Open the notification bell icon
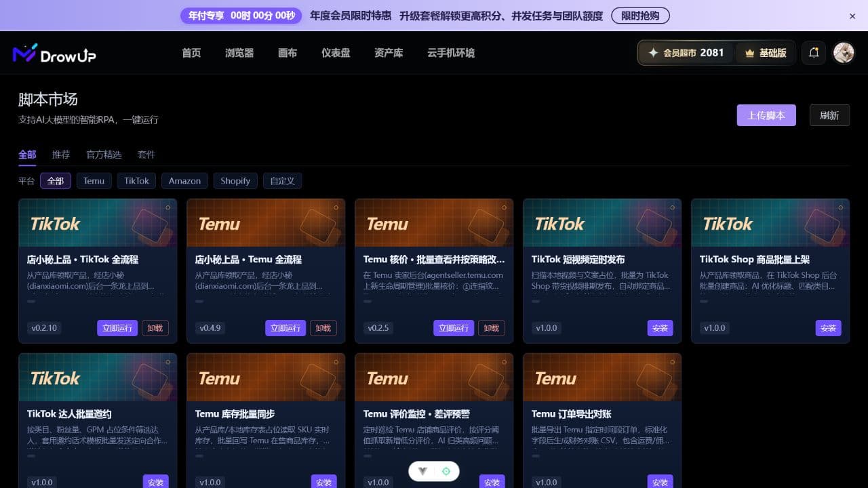 (x=814, y=53)
